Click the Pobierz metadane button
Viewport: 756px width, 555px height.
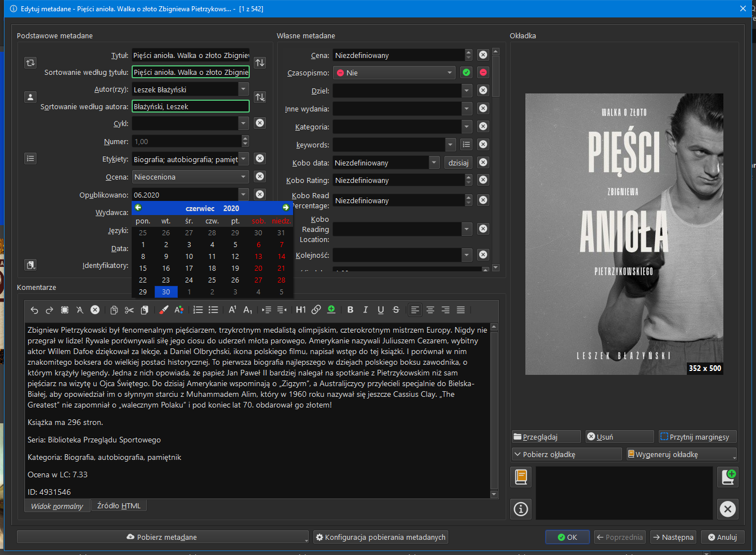point(162,537)
